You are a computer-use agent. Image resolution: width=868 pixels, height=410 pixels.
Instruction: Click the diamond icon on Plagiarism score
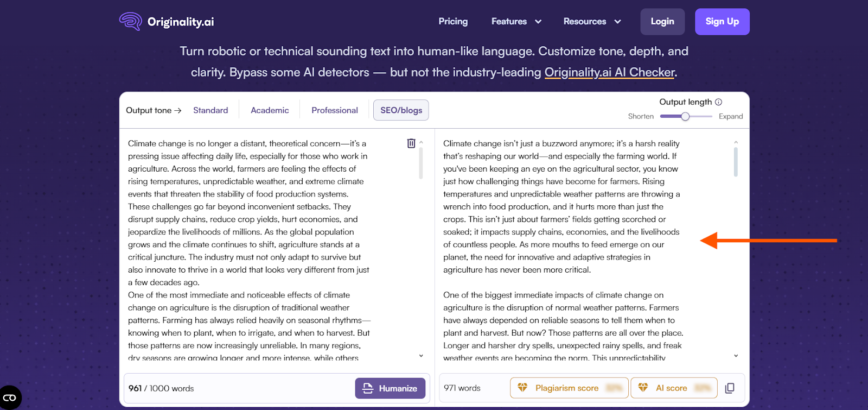tap(522, 388)
